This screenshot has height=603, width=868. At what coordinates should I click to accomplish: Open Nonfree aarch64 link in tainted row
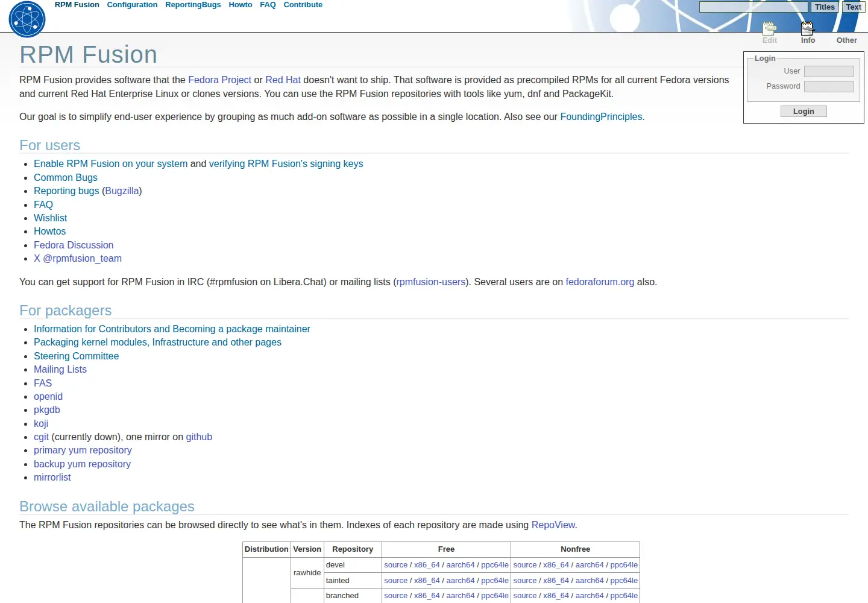[590, 581]
